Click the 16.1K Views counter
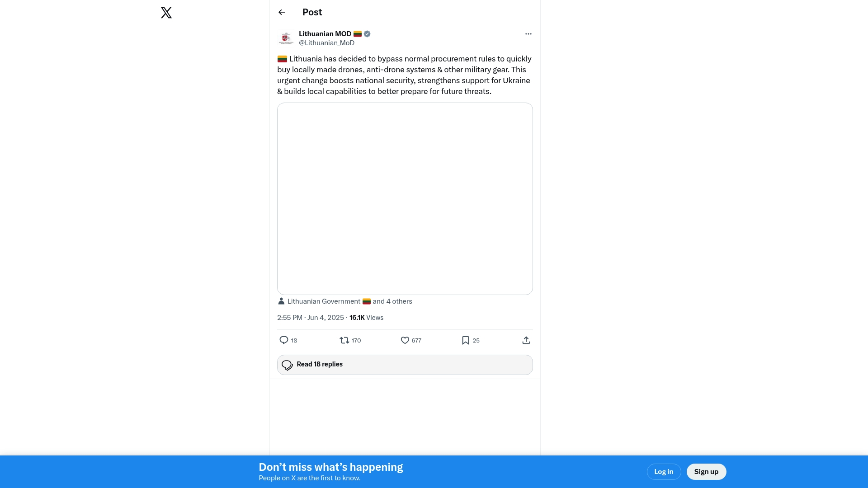Viewport: 868px width, 488px height. point(366,318)
